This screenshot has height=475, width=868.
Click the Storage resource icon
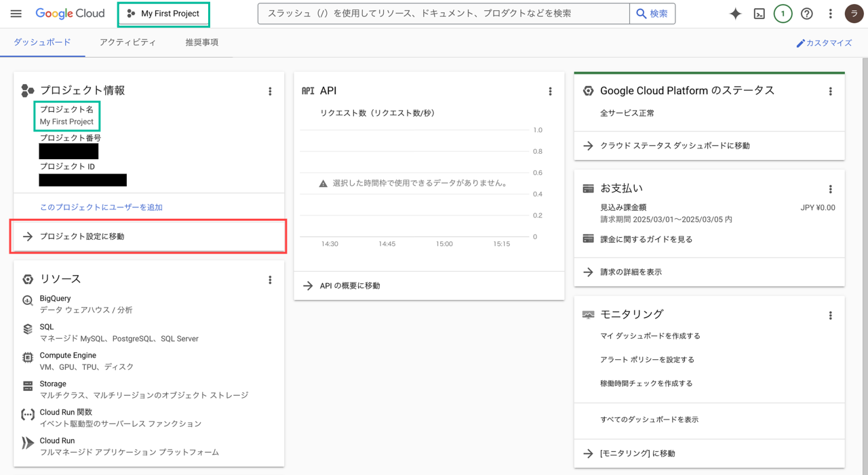(28, 386)
